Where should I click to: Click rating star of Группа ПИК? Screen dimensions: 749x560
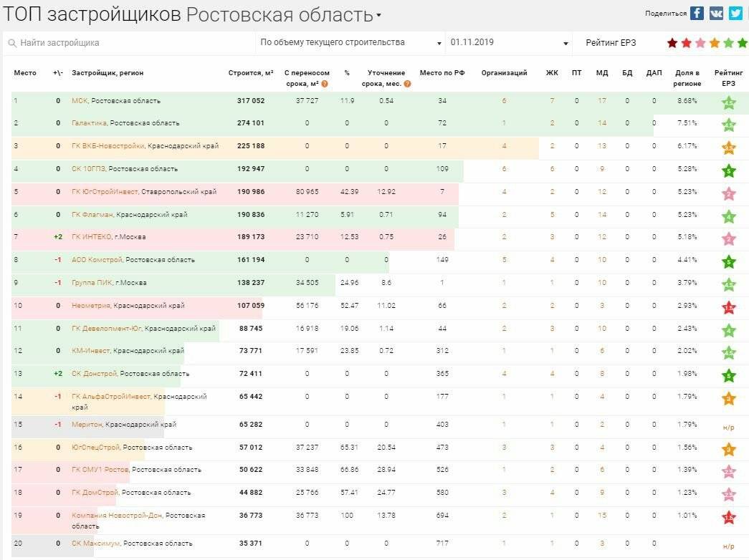728,284
